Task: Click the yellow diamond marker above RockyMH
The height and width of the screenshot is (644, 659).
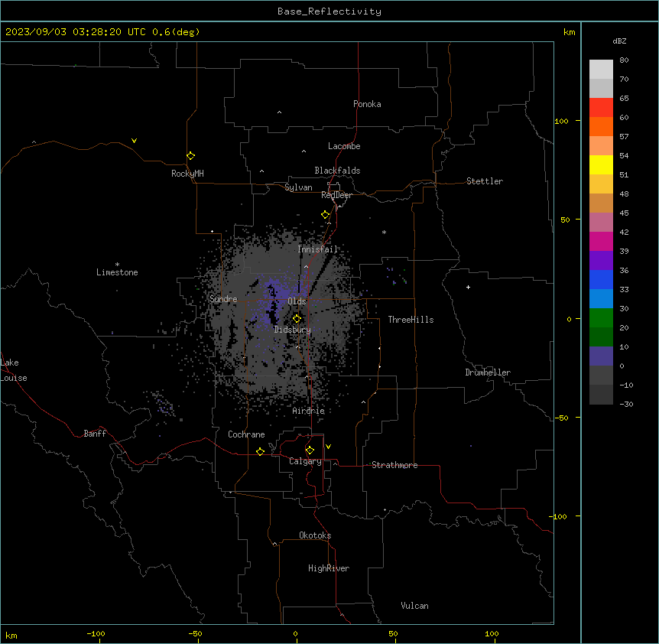Action: click(191, 155)
